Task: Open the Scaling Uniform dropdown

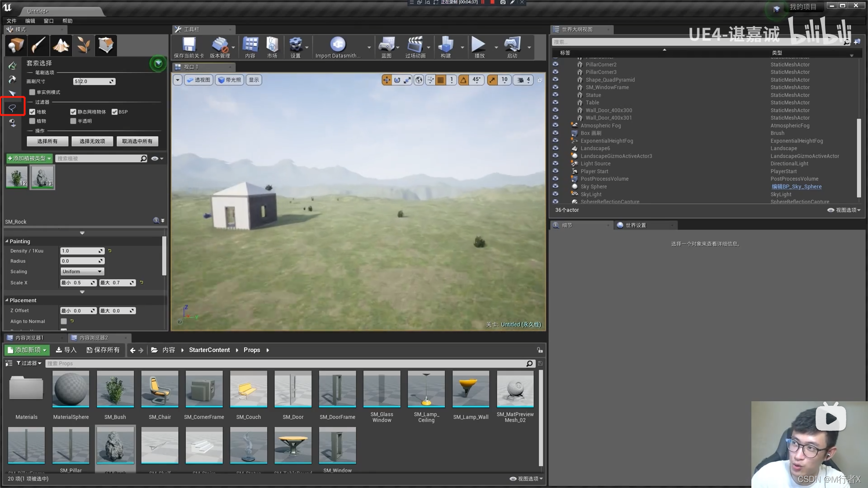Action: (82, 272)
